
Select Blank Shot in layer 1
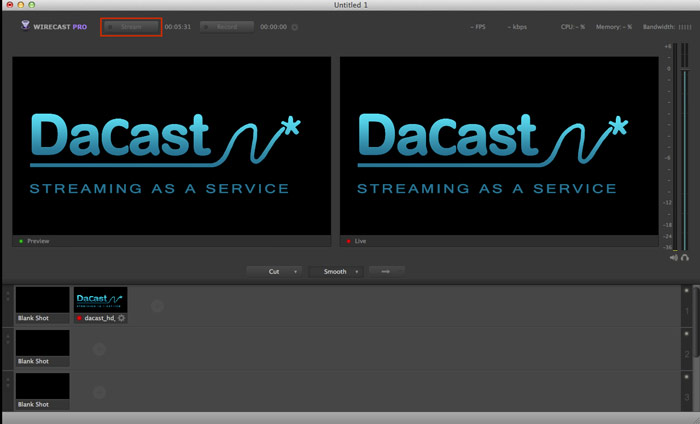pyautogui.click(x=42, y=305)
